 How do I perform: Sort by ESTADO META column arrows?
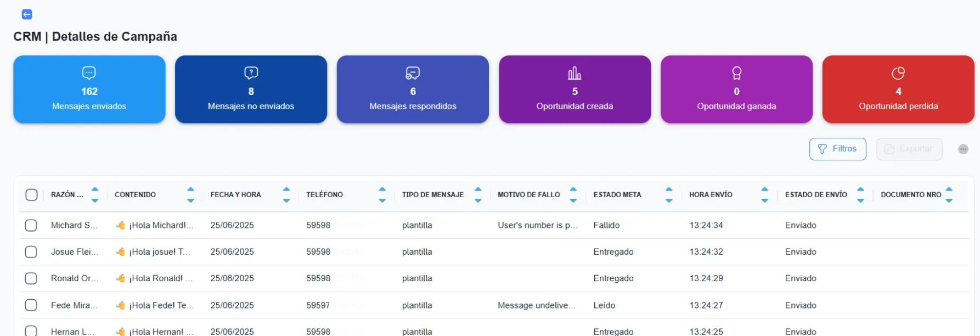[x=669, y=195]
